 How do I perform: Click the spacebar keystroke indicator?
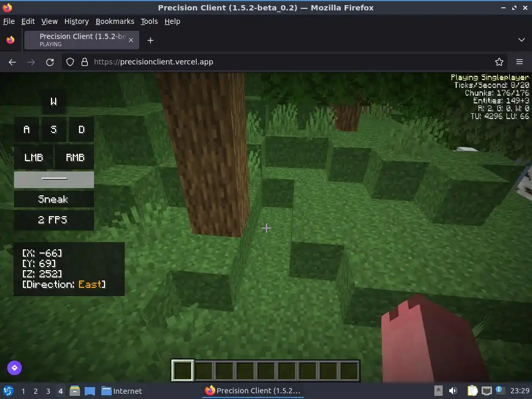pos(54,179)
